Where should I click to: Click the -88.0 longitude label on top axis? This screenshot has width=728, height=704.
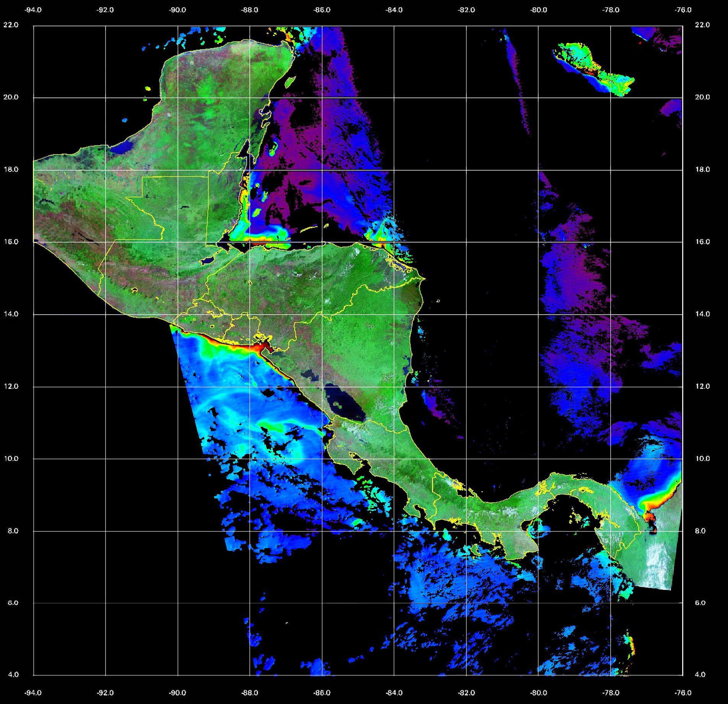tap(249, 10)
